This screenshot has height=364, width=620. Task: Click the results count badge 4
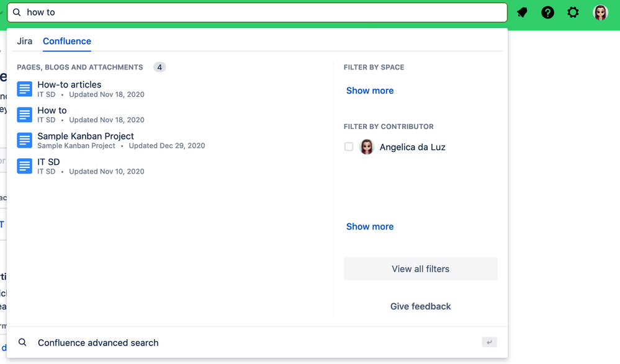(x=159, y=67)
